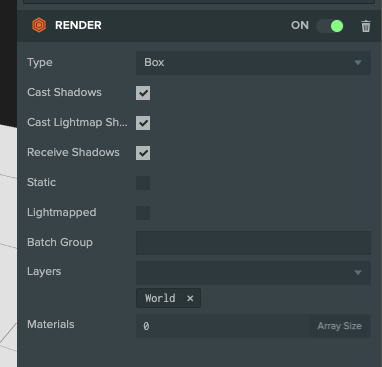The height and width of the screenshot is (367, 382).
Task: Uncheck the Cast Lightmap Shadows checkbox
Action: click(x=143, y=123)
